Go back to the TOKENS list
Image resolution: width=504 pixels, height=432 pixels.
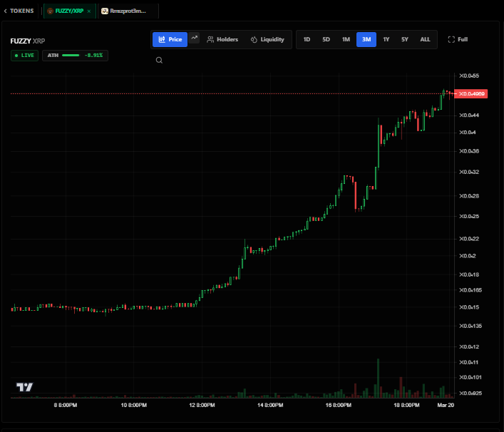coord(19,11)
